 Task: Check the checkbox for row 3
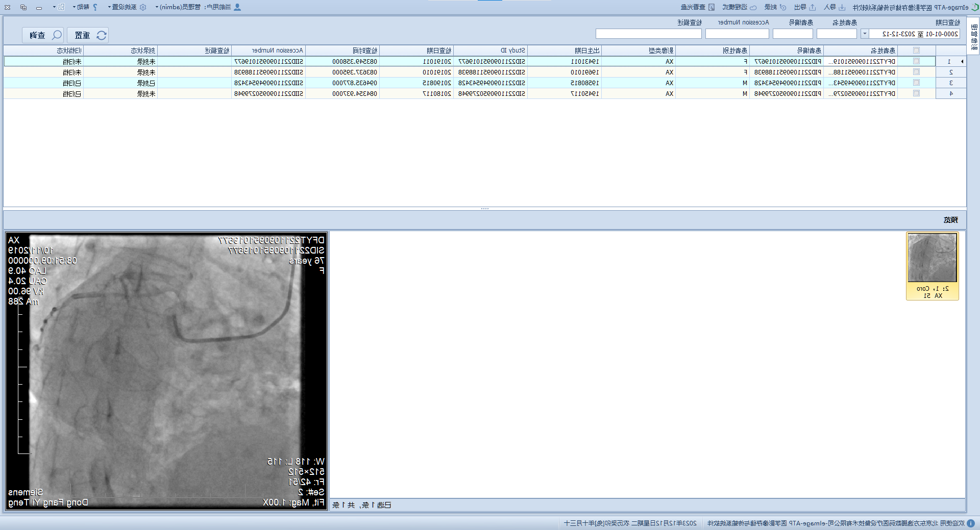coord(916,83)
